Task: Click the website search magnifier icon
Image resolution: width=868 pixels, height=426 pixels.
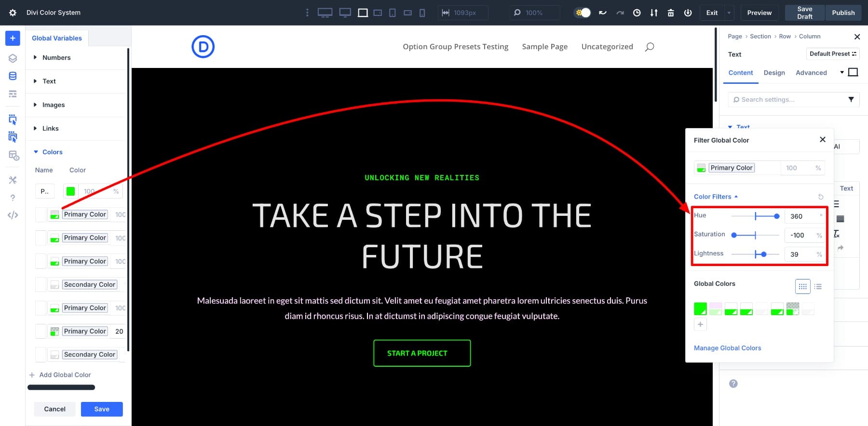Action: [x=650, y=47]
